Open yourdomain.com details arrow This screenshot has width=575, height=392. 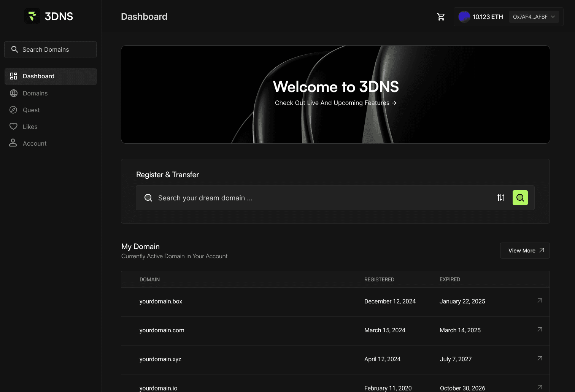[540, 330]
